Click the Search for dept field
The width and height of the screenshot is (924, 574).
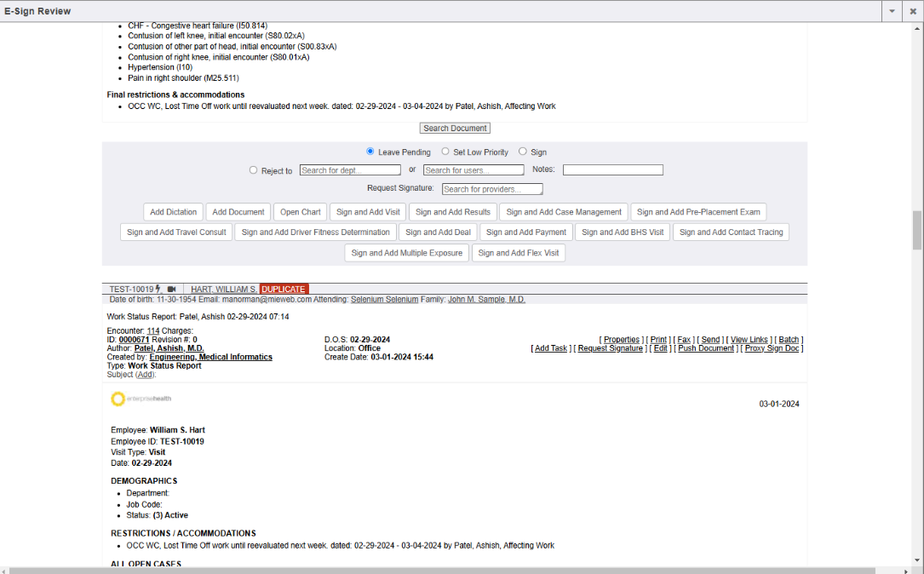pyautogui.click(x=350, y=170)
